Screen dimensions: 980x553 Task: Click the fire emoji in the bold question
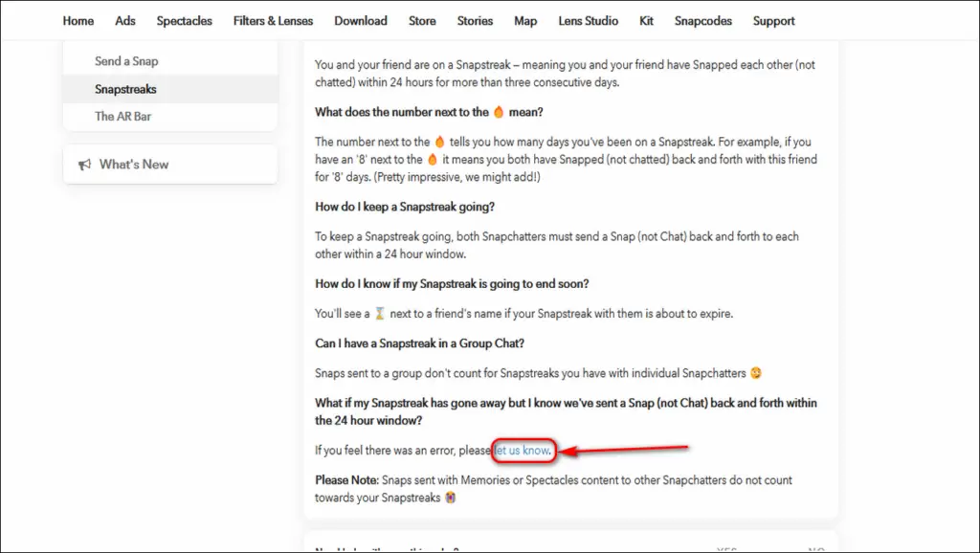(498, 112)
